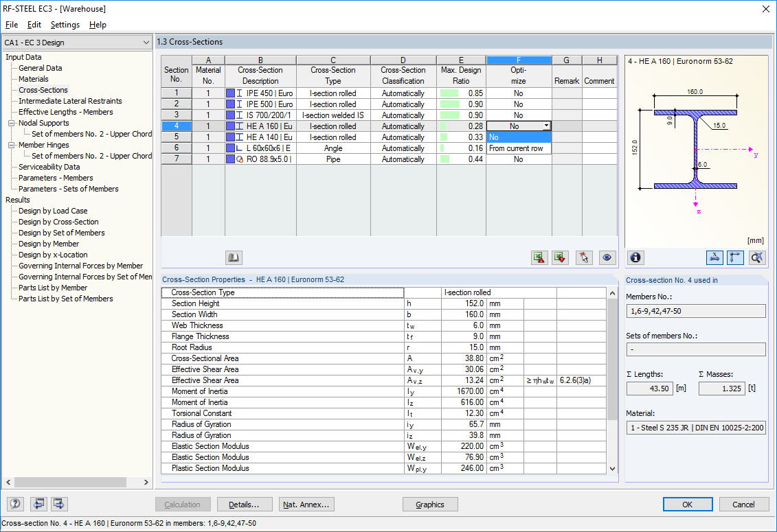
Task: Click column F header
Action: pyautogui.click(x=519, y=60)
